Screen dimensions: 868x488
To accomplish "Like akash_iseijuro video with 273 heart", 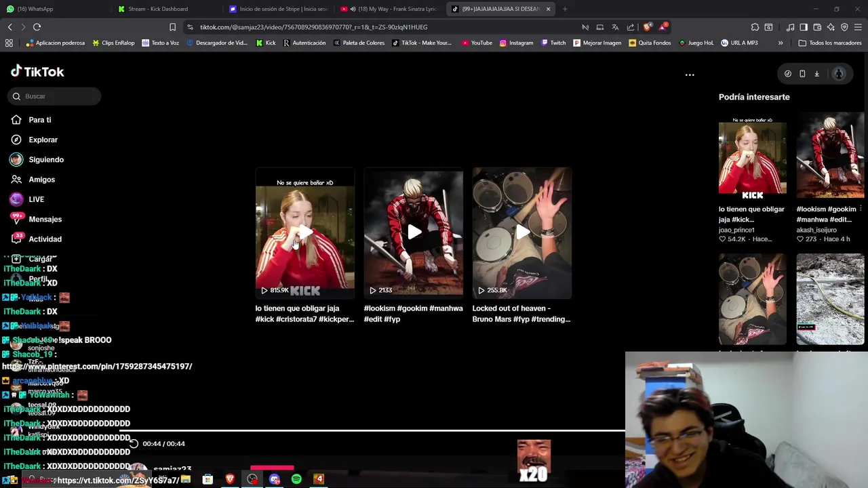I will (x=801, y=239).
